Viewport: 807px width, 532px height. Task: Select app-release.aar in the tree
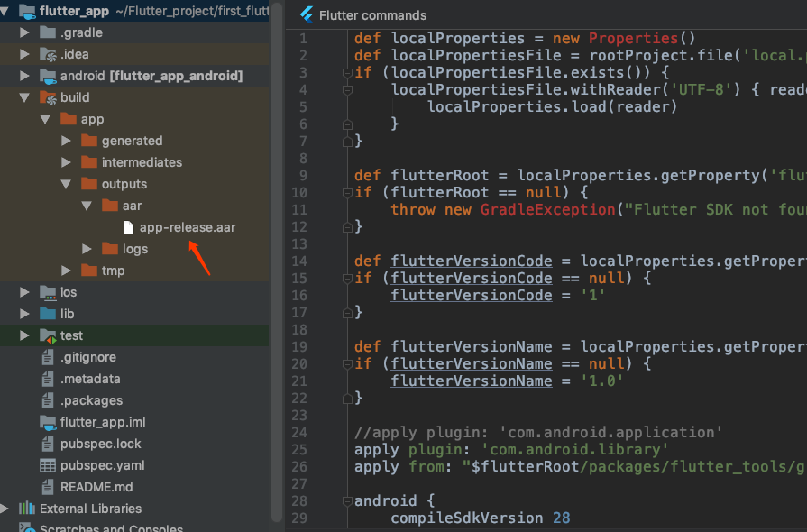(x=188, y=227)
